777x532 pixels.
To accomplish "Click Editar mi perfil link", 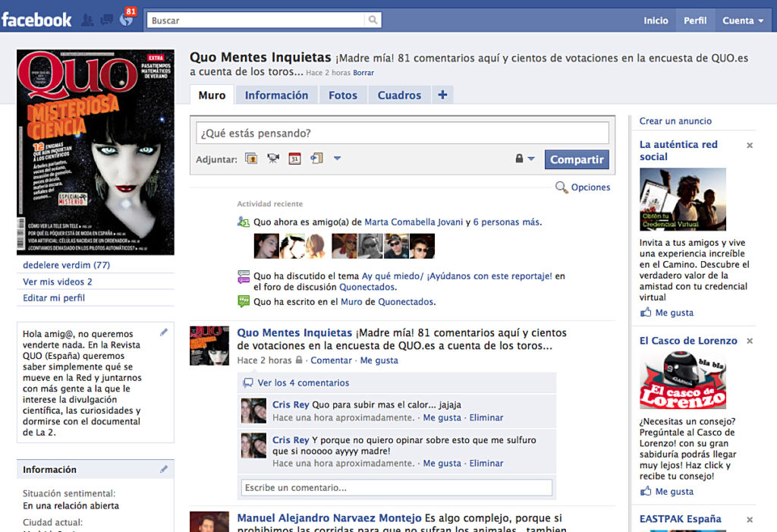I will [54, 298].
